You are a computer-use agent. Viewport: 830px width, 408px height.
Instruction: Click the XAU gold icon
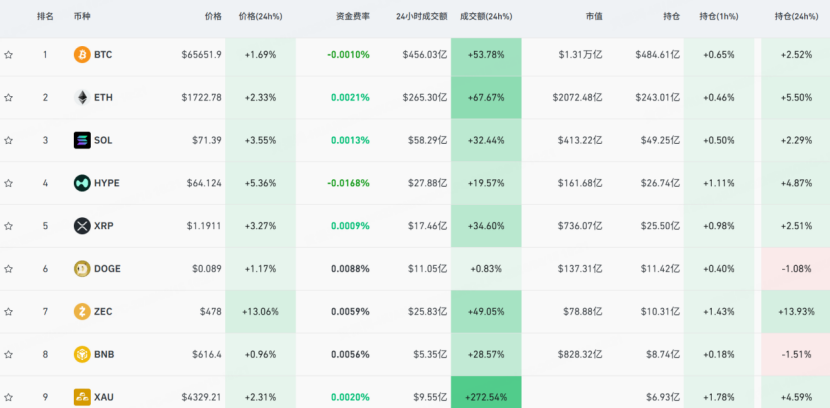click(82, 397)
